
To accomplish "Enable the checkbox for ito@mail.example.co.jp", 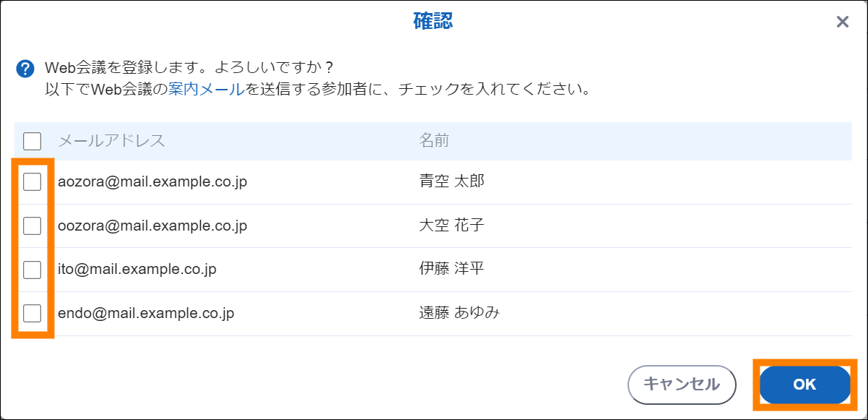I will 32,270.
